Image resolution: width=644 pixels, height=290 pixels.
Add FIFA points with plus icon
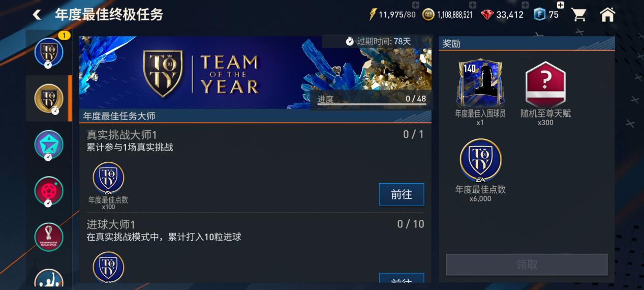click(x=561, y=5)
